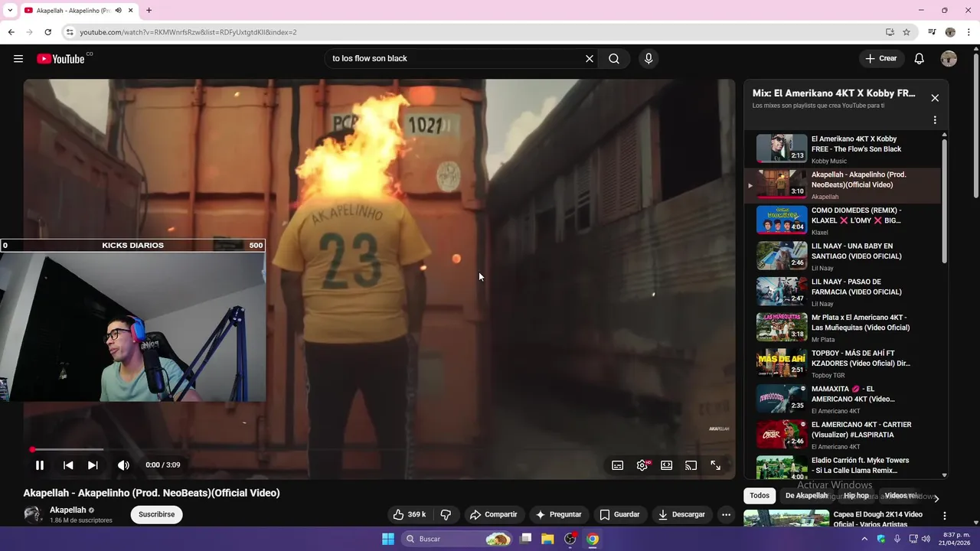Viewport: 980px width, 551px height.
Task: Open Akapellah channel name link
Action: [68, 510]
